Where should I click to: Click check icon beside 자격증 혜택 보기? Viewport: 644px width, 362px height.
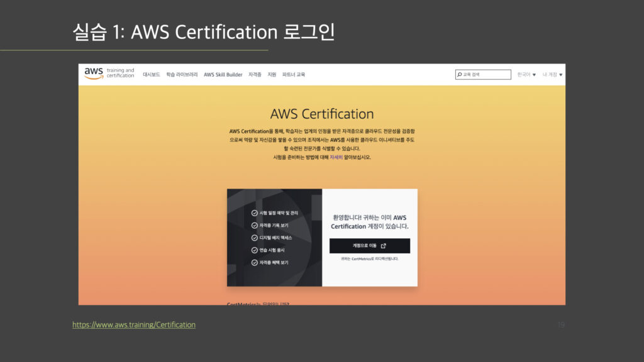pos(255,262)
